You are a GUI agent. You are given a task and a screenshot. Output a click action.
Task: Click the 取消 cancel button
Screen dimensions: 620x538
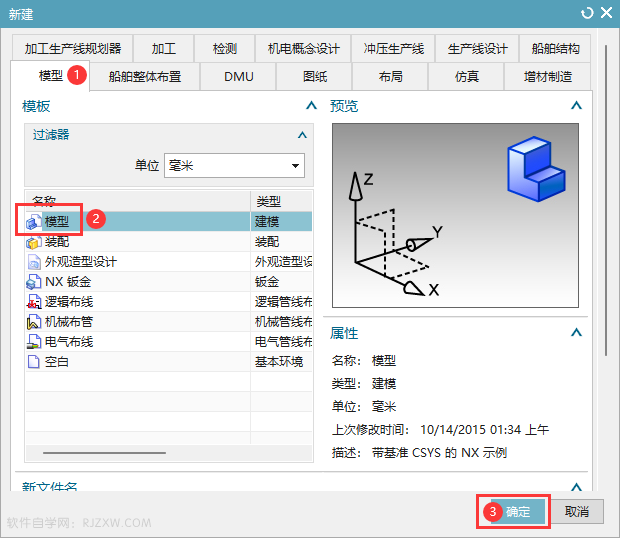577,512
